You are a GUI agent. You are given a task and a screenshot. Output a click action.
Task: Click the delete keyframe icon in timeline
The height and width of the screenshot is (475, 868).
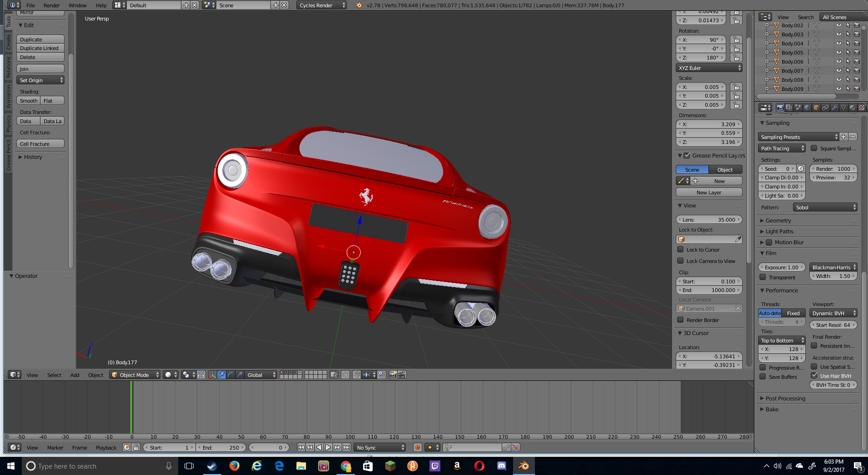(x=515, y=447)
